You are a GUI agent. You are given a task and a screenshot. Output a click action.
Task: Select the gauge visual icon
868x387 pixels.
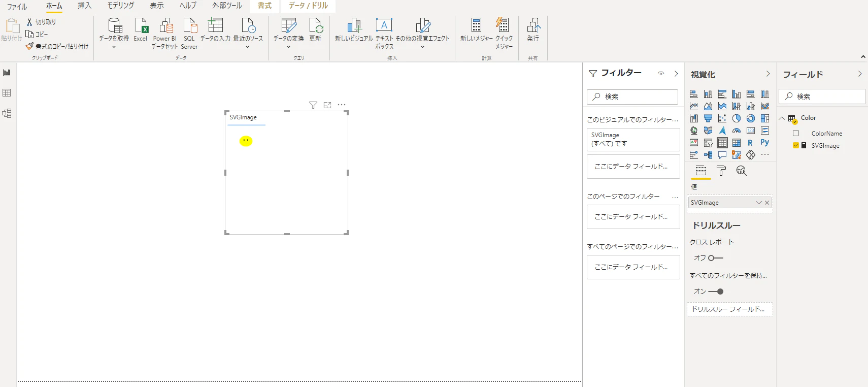737,131
